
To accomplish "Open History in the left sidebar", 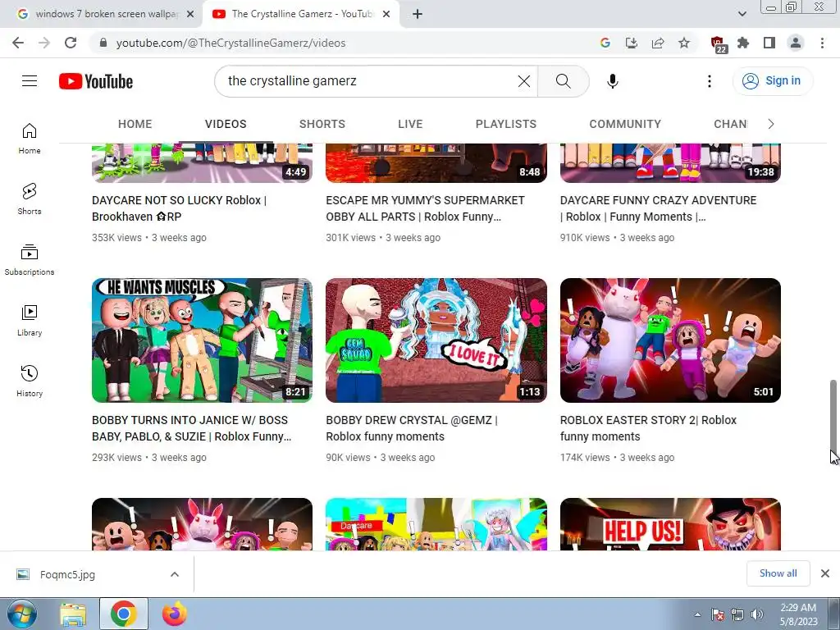I will (30, 381).
